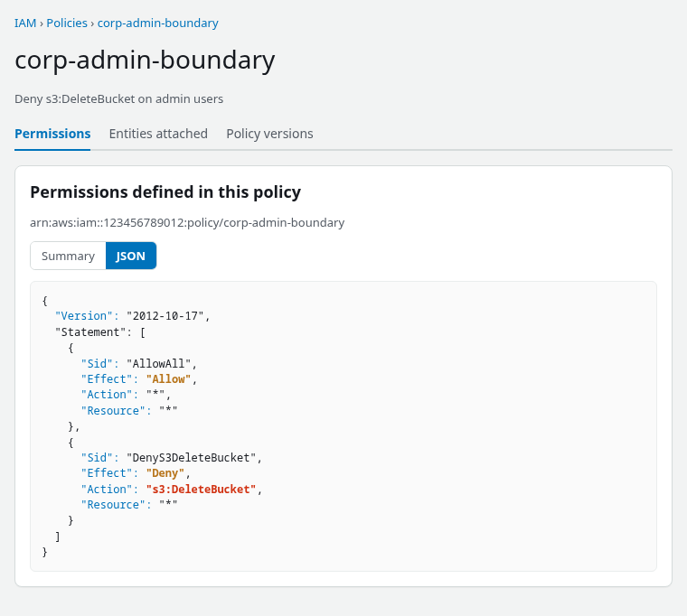Click the "AllowAll" Sid value
687x616 pixels.
point(158,364)
